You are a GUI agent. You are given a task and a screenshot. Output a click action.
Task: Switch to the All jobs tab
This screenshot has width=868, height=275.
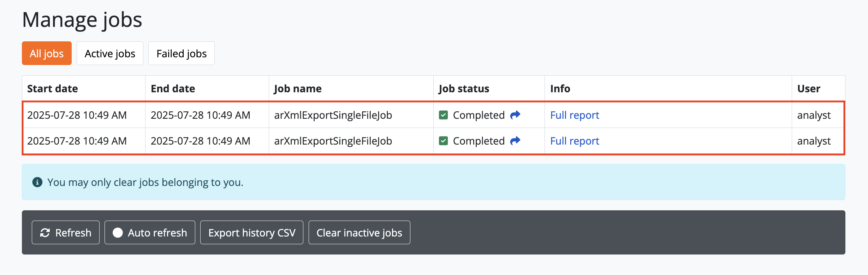pyautogui.click(x=47, y=53)
